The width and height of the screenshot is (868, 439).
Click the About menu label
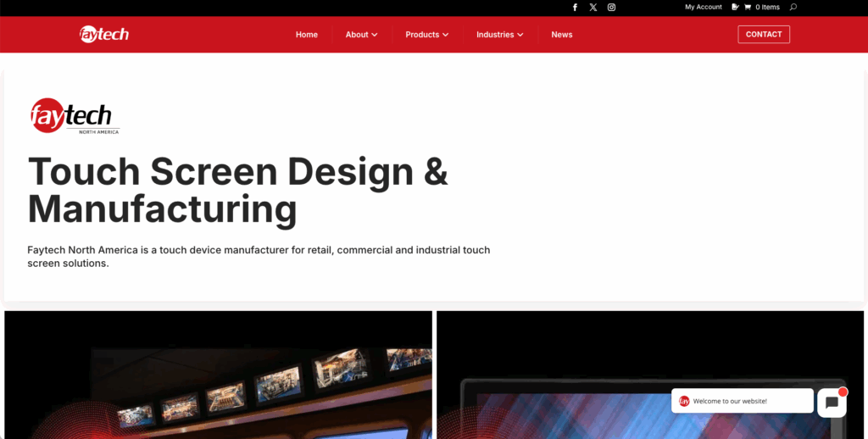tap(357, 34)
